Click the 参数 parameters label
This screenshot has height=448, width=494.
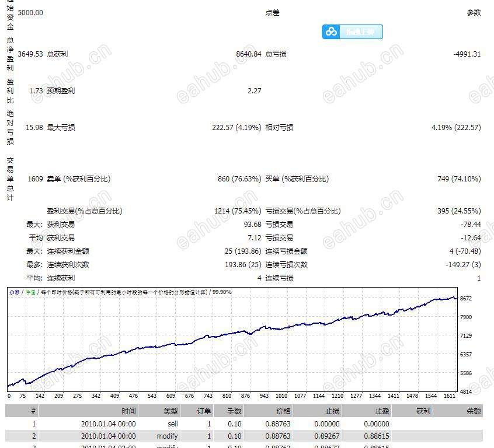click(x=474, y=13)
